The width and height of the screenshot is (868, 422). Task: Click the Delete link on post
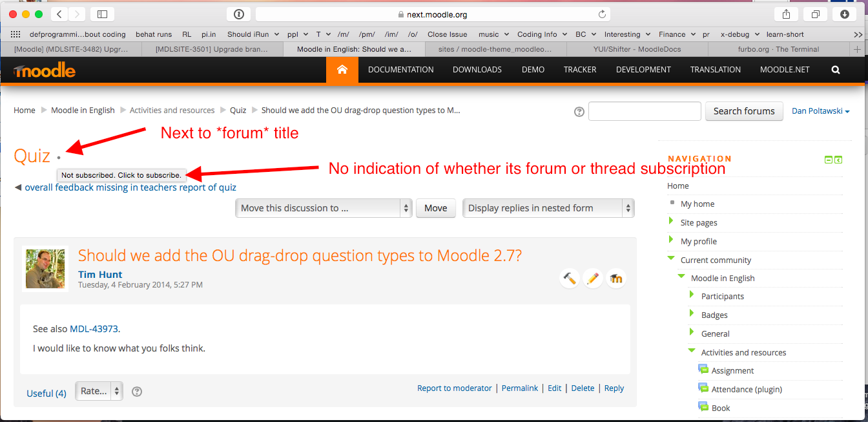(x=583, y=388)
